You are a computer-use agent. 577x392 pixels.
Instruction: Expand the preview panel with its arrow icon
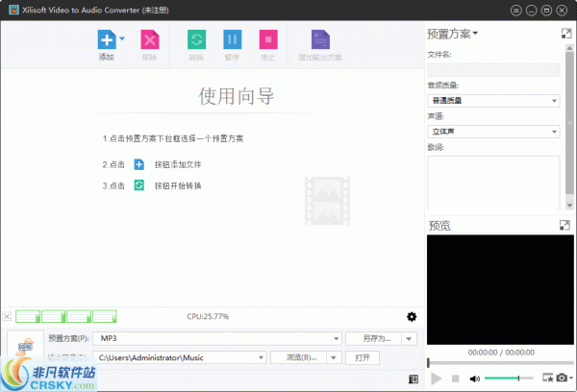tap(564, 225)
